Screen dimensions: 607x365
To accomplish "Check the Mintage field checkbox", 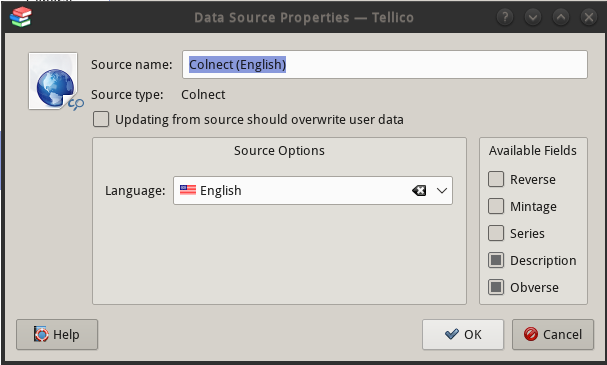I will (x=496, y=206).
